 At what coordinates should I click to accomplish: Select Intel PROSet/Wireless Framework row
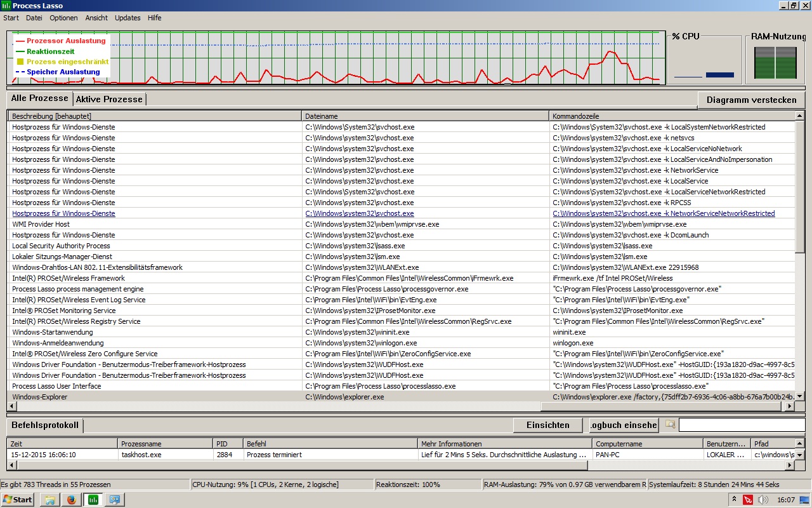click(x=401, y=278)
